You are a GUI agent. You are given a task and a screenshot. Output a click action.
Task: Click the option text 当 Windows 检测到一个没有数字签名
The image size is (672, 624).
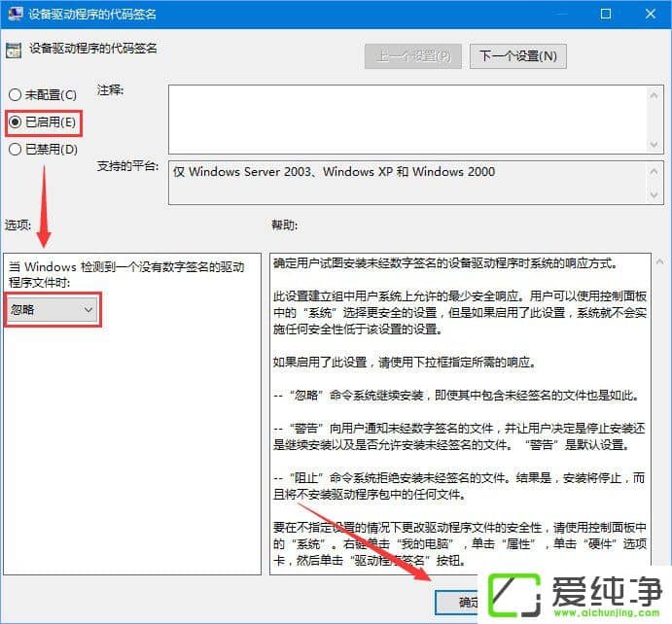(x=126, y=274)
